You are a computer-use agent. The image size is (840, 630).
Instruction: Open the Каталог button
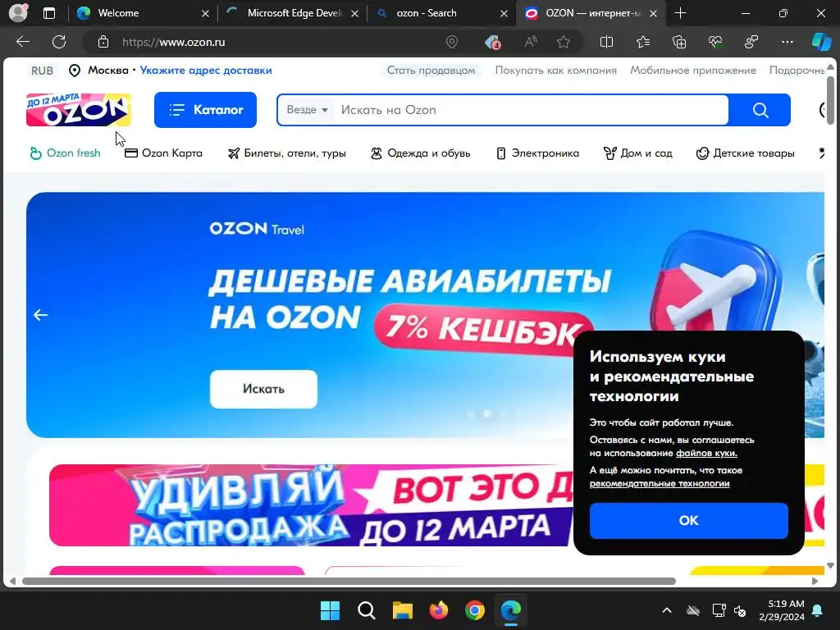205,110
